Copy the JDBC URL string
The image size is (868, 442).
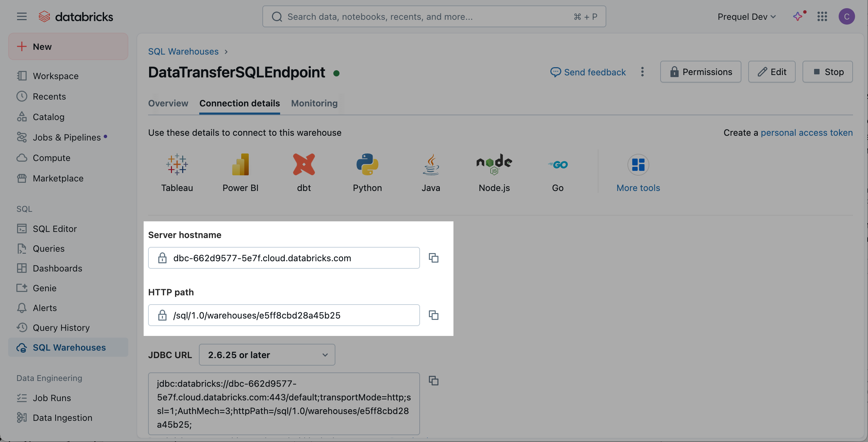click(x=433, y=381)
